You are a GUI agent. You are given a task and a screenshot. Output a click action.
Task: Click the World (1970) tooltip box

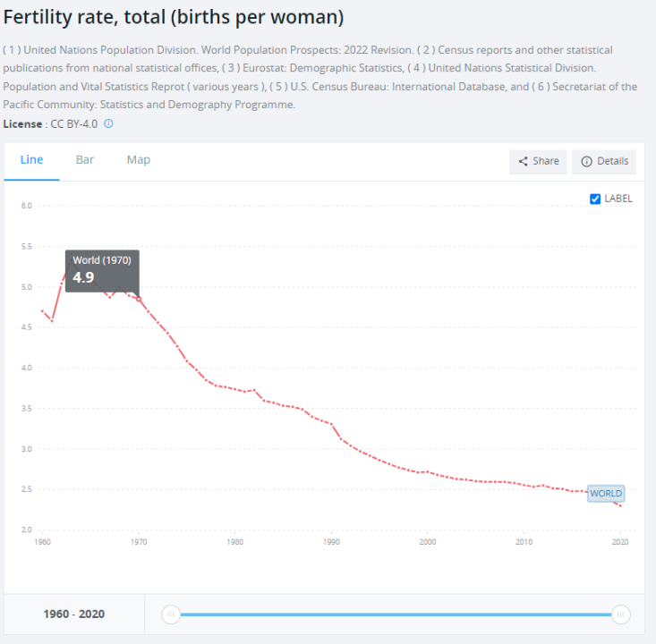pyautogui.click(x=102, y=269)
